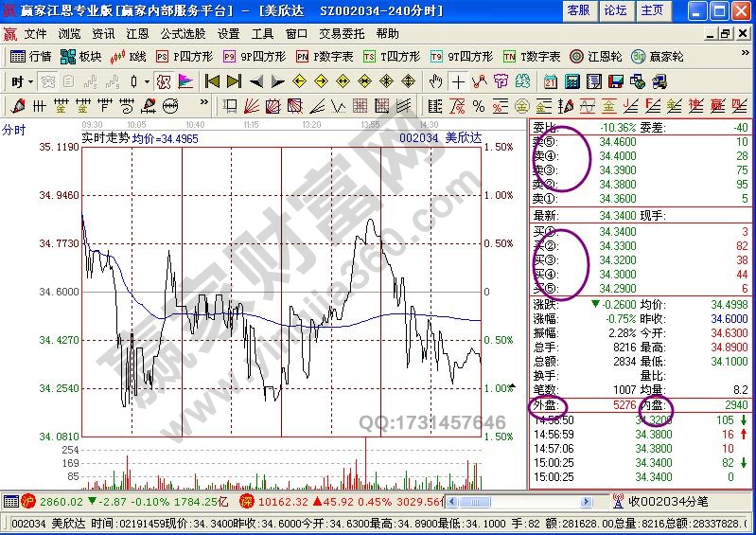Image resolution: width=756 pixels, height=535 pixels.
Task: Click the 行情 quotes toolbar button
Action: (32, 57)
